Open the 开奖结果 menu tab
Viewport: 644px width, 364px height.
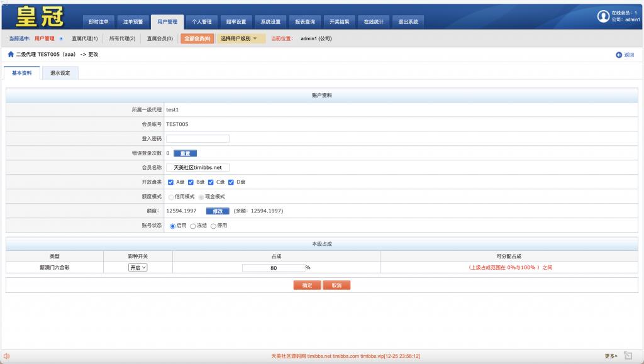(x=339, y=22)
